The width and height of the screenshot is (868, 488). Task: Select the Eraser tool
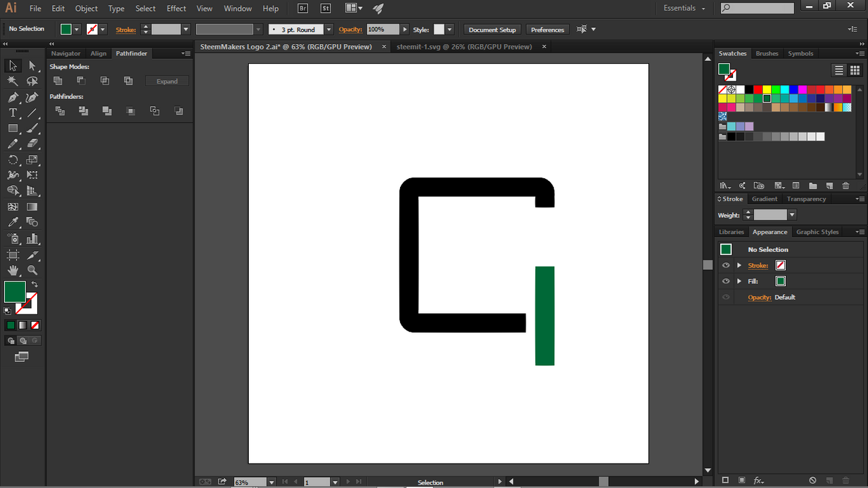coord(32,144)
